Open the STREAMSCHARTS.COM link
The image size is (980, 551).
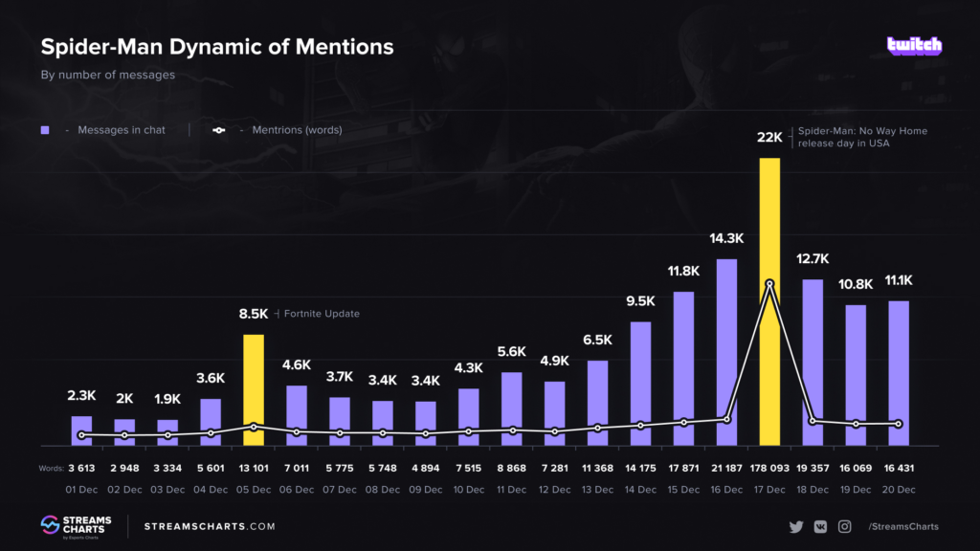(210, 526)
